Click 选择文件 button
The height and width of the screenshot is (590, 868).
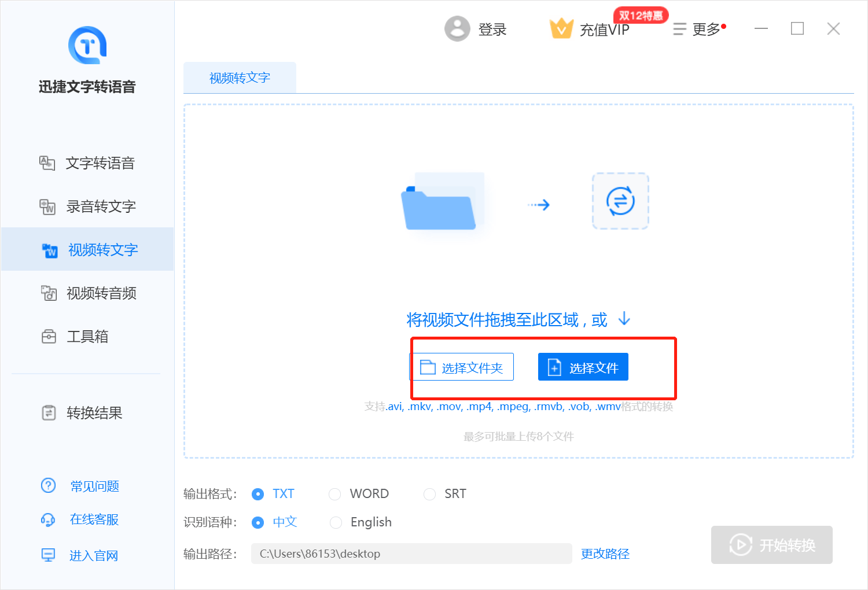(583, 367)
